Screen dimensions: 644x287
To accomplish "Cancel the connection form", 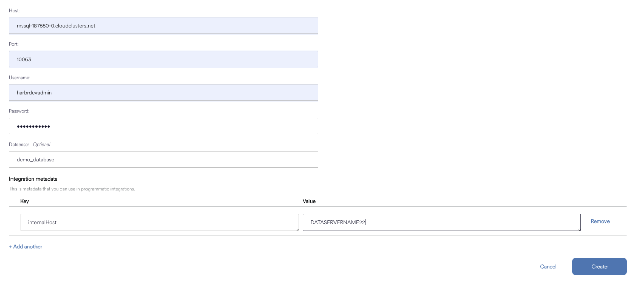I will pyautogui.click(x=548, y=267).
